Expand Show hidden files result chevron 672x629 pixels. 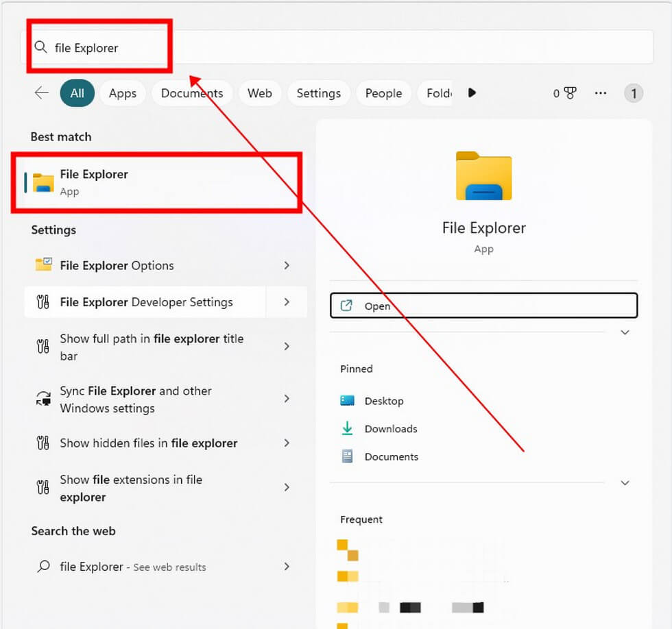(x=287, y=443)
